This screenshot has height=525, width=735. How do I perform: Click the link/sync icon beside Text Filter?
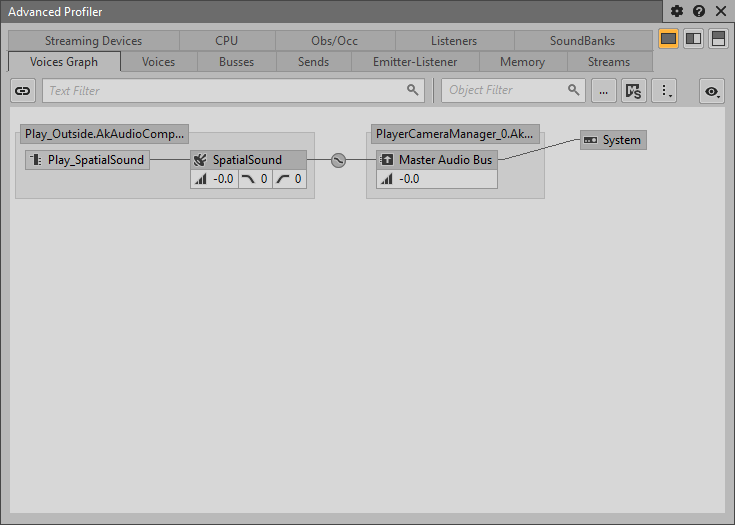23,90
